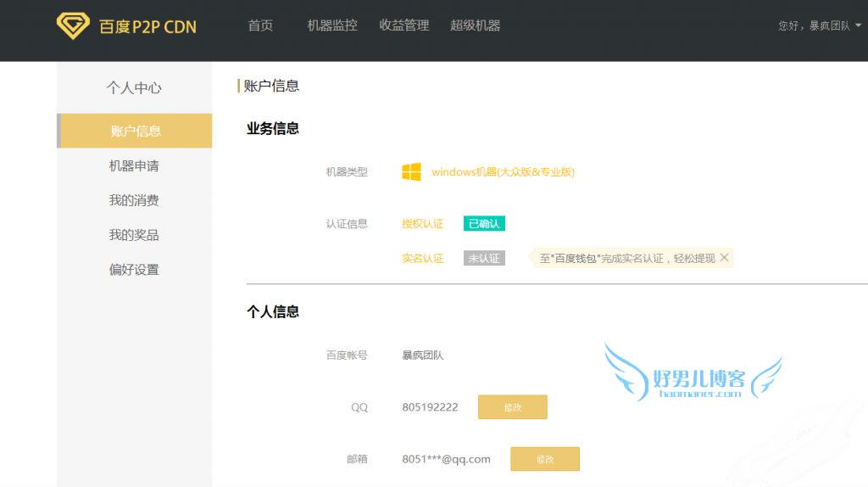
Task: Click the 个人中心 sidebar heading
Action: 134,87
